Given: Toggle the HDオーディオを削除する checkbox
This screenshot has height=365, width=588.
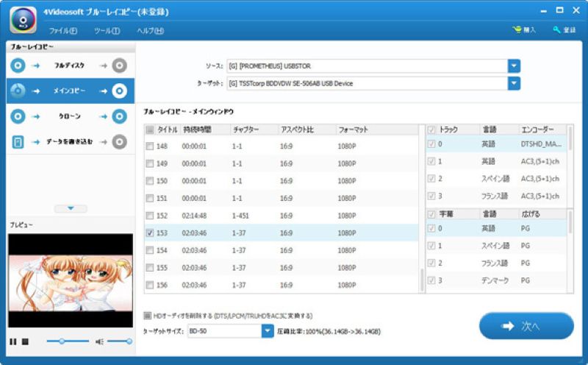Looking at the screenshot, I should [x=148, y=316].
